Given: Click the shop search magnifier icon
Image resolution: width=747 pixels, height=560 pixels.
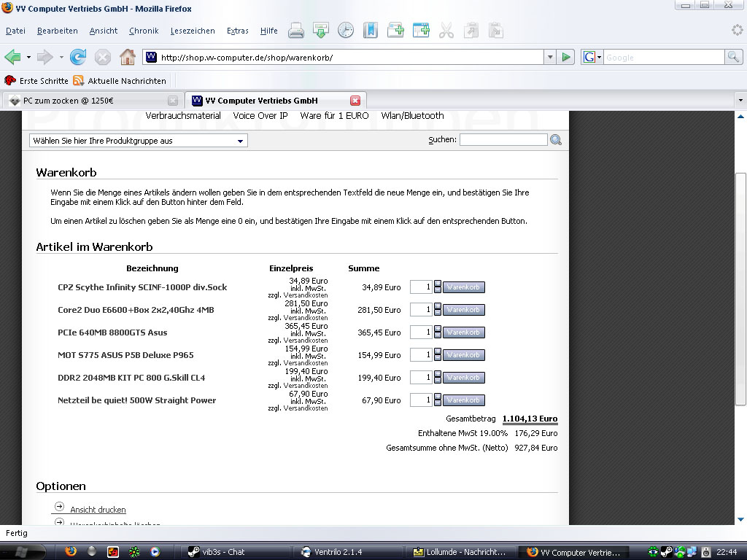Looking at the screenshot, I should coord(555,140).
